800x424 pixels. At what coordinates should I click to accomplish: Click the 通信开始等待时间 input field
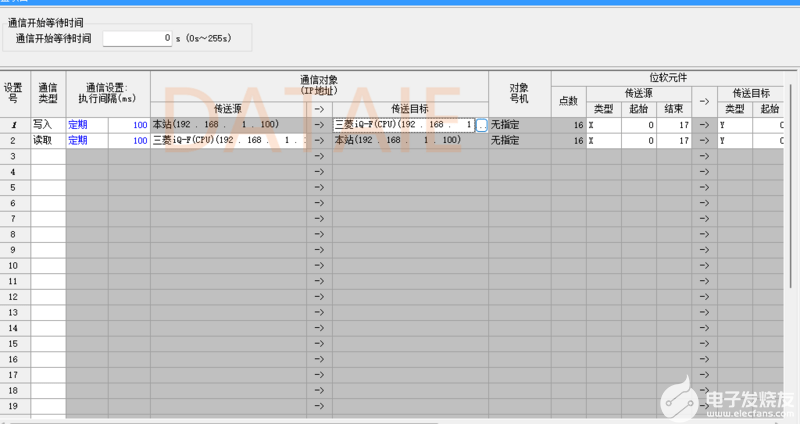point(137,38)
